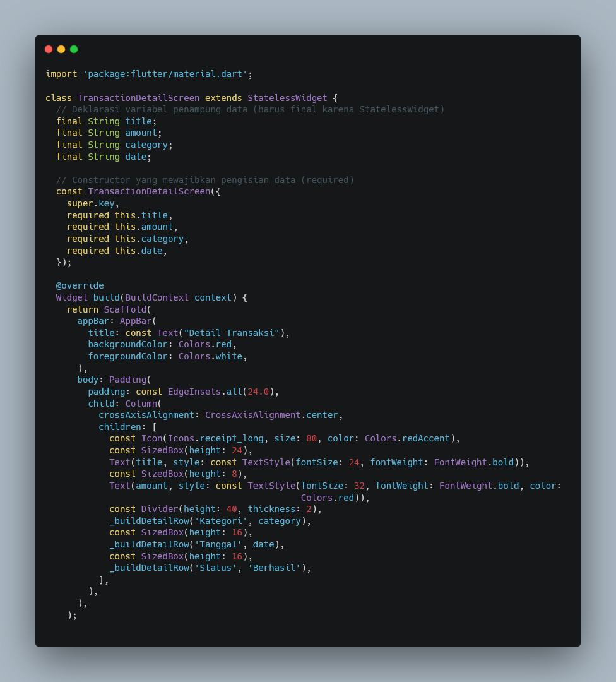
Task: Click Icons.receipt_long in the Icon line
Action: pyautogui.click(x=216, y=438)
